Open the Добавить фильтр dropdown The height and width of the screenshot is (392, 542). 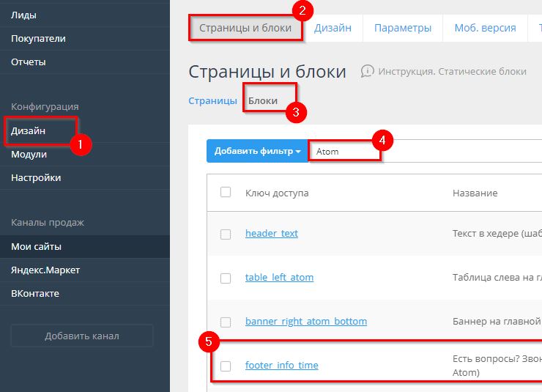[257, 152]
